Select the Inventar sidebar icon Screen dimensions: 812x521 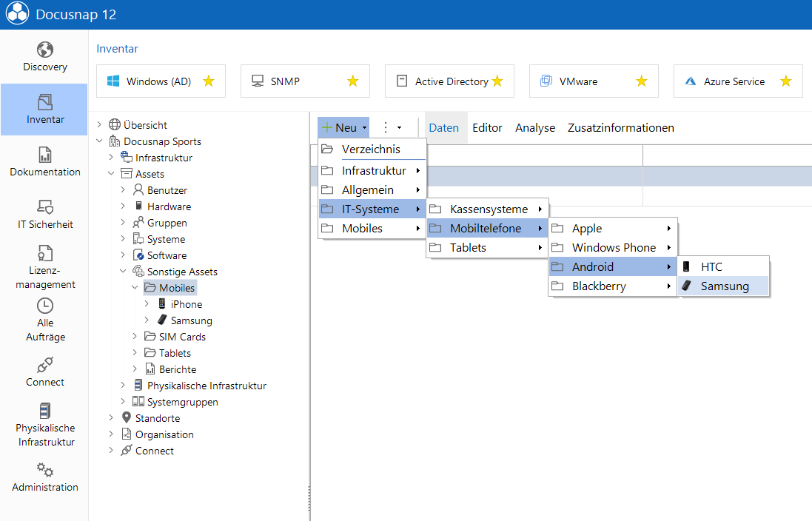(x=45, y=102)
